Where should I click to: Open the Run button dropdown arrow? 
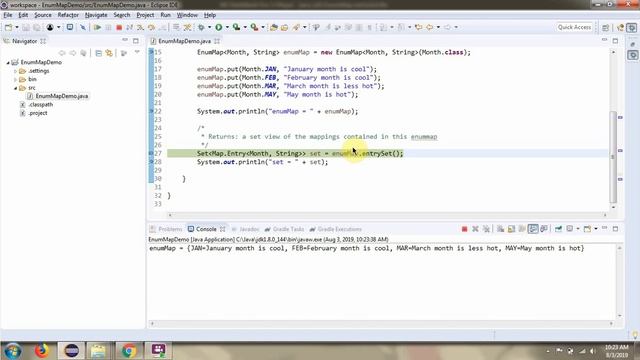tap(227, 27)
